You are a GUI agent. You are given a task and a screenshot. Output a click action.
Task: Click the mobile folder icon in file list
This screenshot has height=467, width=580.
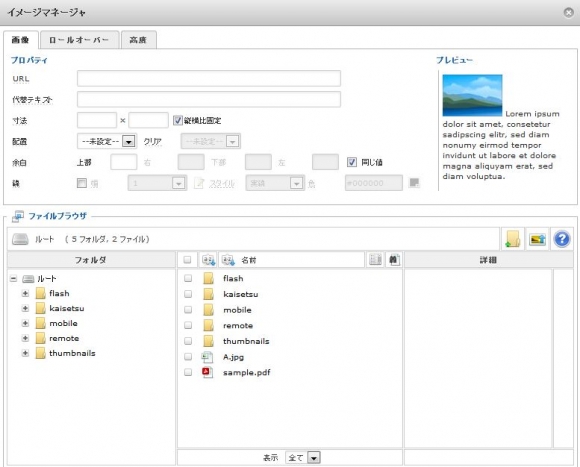[209, 309]
